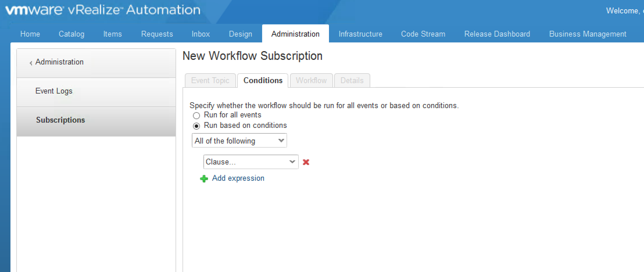Open the Inbox tab

201,34
